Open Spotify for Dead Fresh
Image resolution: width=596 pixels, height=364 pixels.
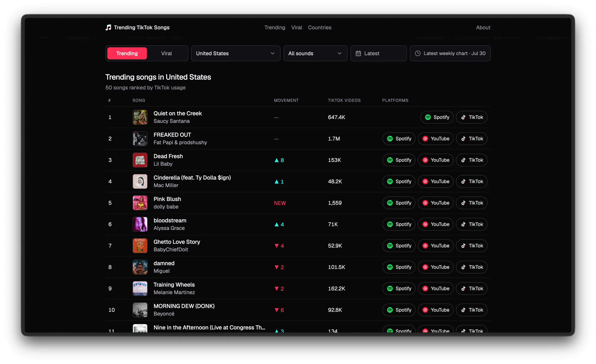click(x=399, y=160)
